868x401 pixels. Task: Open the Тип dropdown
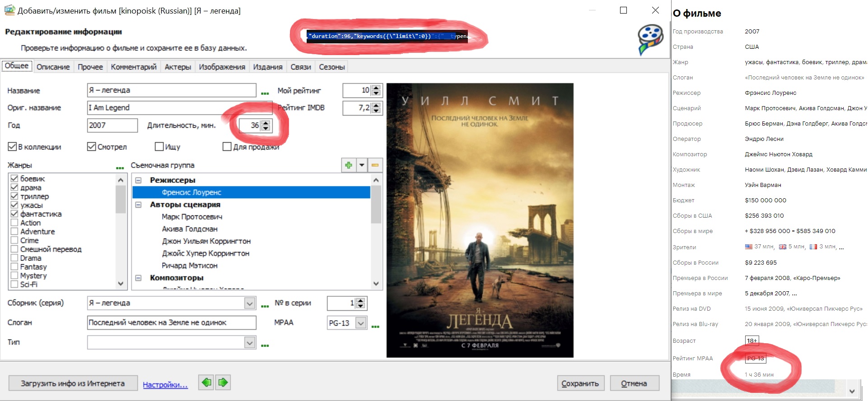click(250, 342)
